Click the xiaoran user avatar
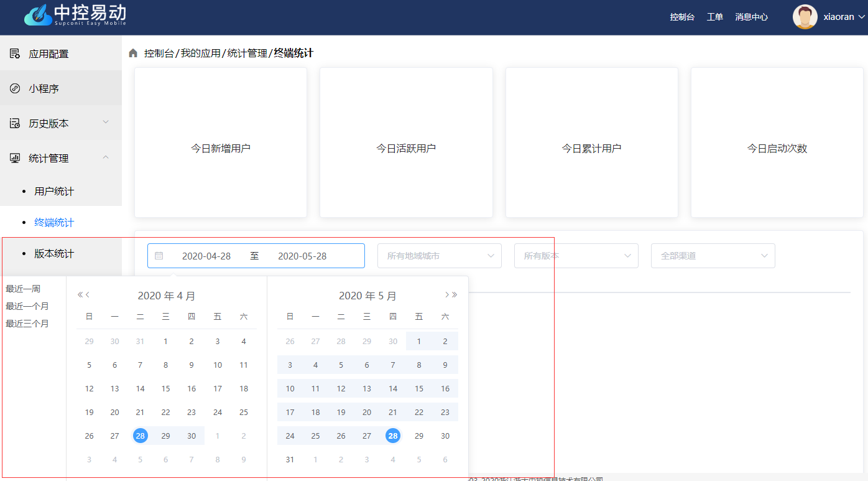868x481 pixels. [805, 17]
